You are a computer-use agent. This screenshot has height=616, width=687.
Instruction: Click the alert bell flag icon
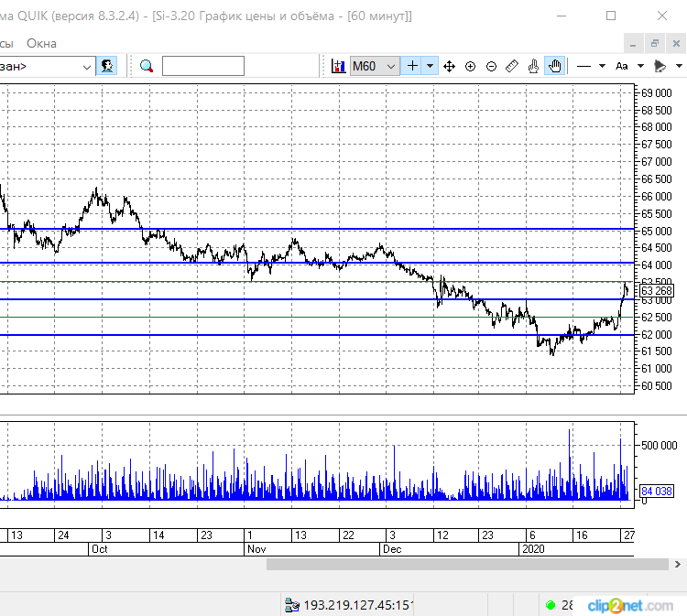[660, 66]
